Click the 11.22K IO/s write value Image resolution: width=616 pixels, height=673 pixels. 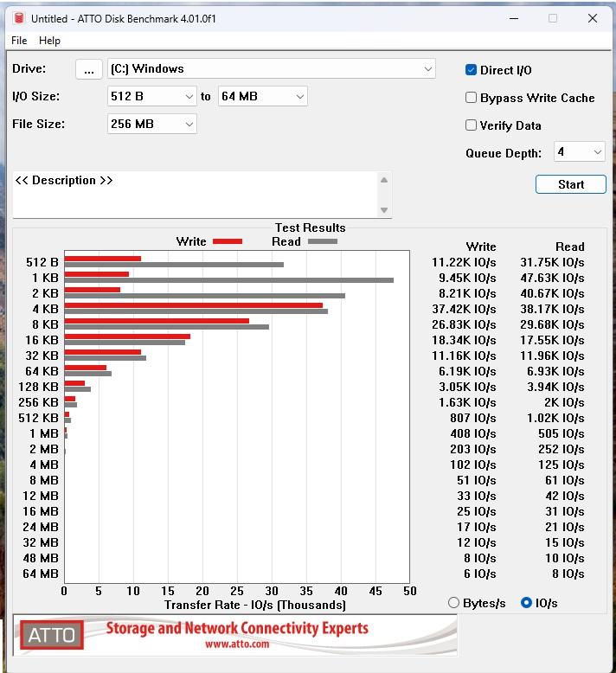pos(464,262)
